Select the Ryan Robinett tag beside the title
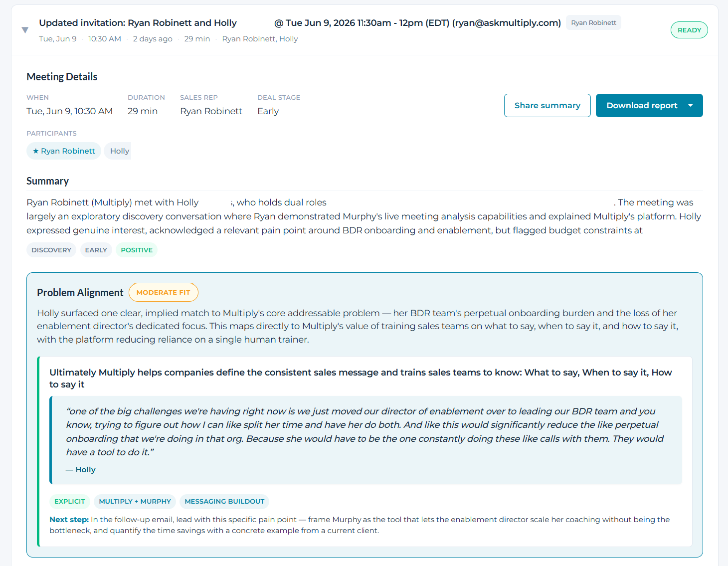Viewport: 728px width, 566px height. point(593,22)
